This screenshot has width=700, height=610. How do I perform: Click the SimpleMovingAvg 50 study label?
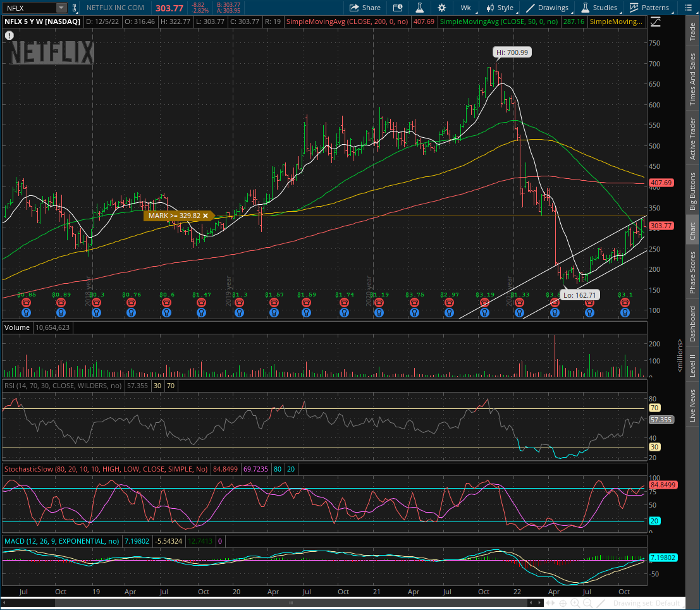pos(499,21)
